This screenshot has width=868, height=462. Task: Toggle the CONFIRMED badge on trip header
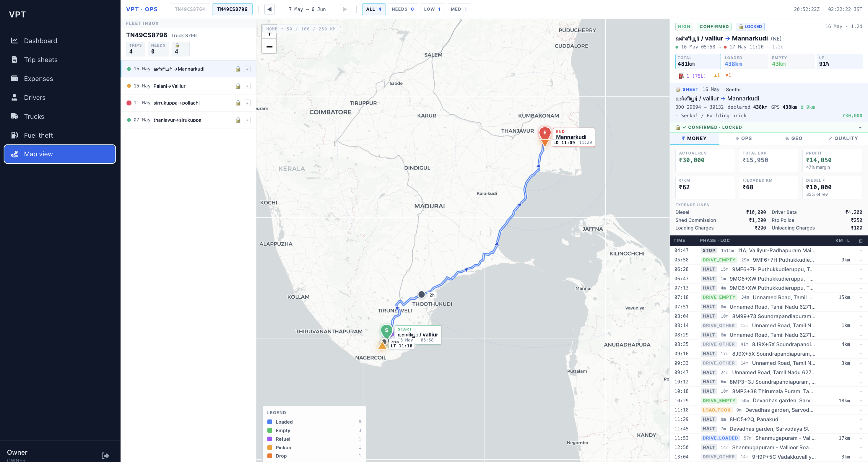tap(714, 26)
